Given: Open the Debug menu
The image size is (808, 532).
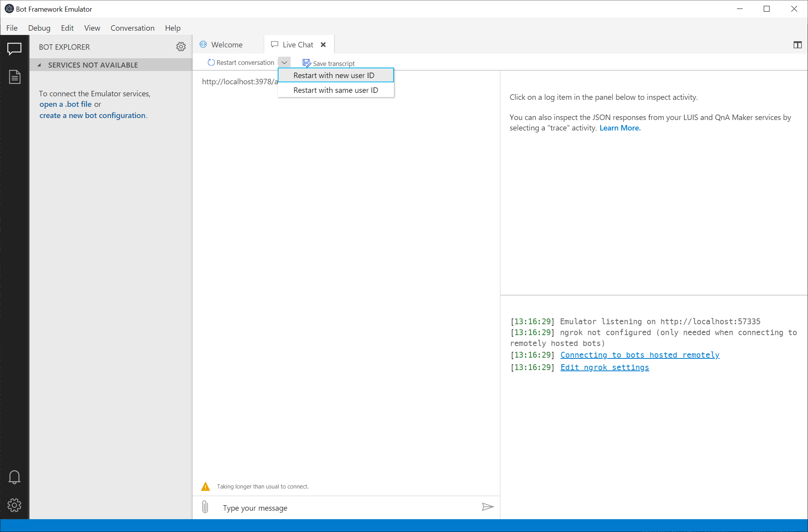Looking at the screenshot, I should pyautogui.click(x=39, y=28).
